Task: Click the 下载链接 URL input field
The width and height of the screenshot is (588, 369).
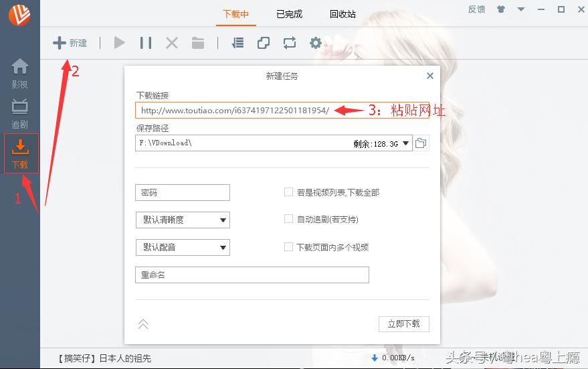Action: [x=282, y=110]
